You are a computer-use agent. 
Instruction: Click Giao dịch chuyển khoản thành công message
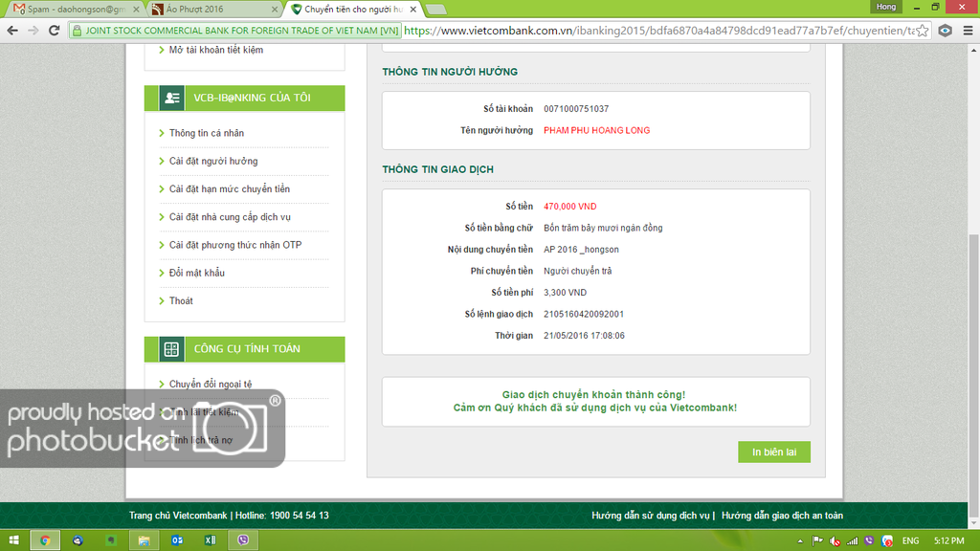pyautogui.click(x=593, y=395)
